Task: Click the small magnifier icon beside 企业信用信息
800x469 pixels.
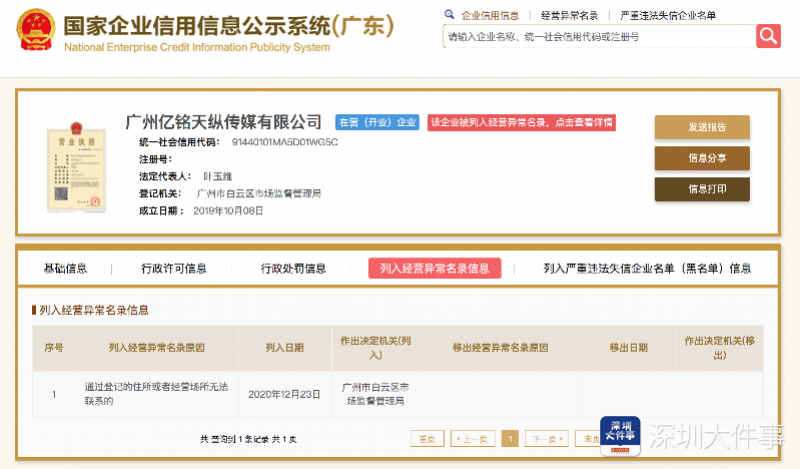Action: [x=449, y=14]
